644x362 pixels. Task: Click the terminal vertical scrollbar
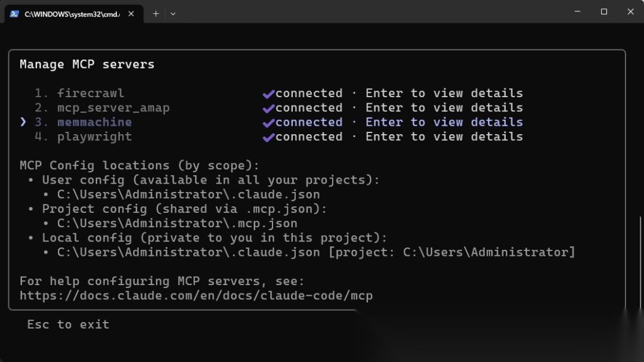click(x=641, y=263)
